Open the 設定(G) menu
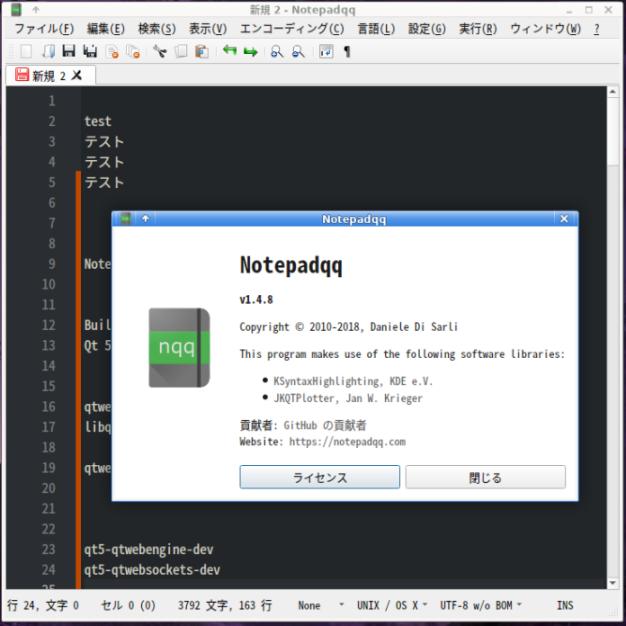 pyautogui.click(x=427, y=29)
